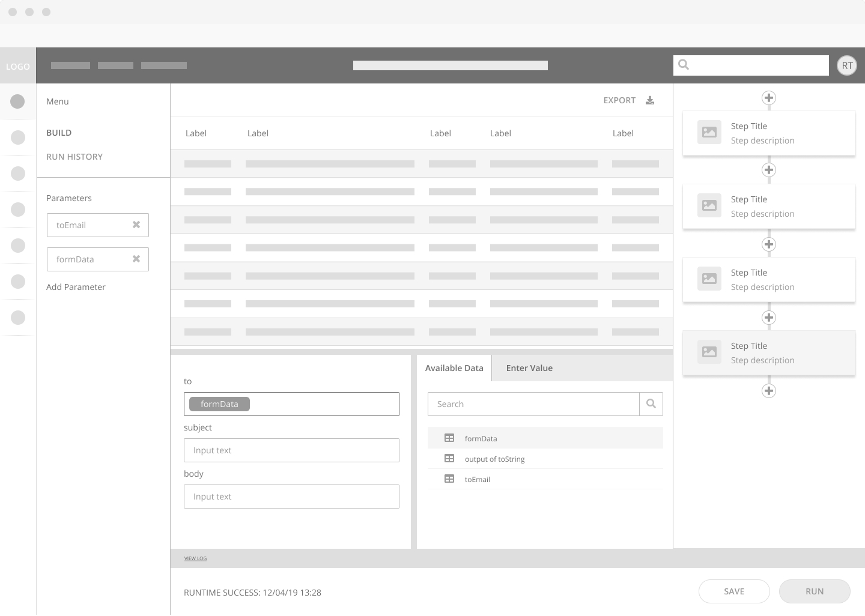Click the toEmail parameter field

(98, 225)
